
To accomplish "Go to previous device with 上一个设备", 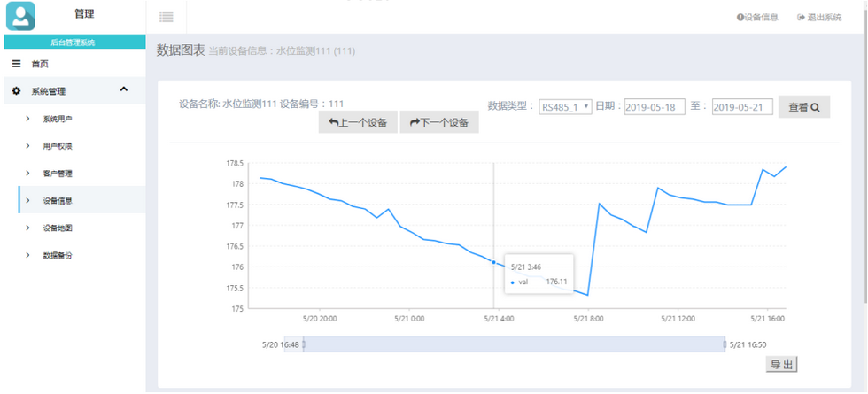I will (x=358, y=122).
